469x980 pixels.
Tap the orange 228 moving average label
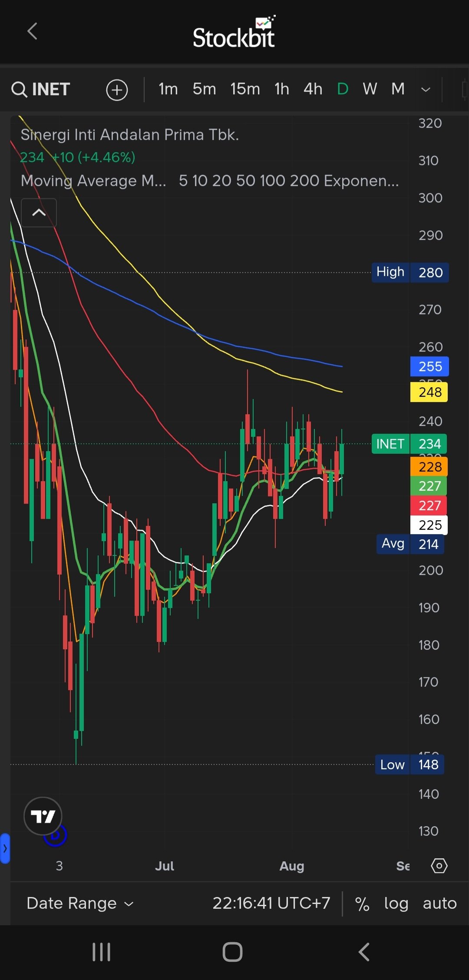(429, 467)
